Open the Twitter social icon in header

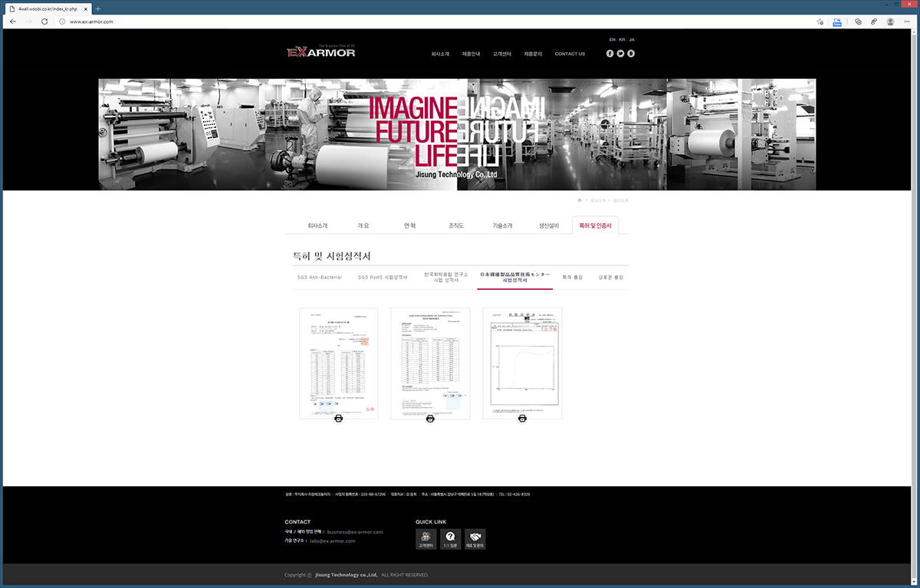[x=620, y=54]
